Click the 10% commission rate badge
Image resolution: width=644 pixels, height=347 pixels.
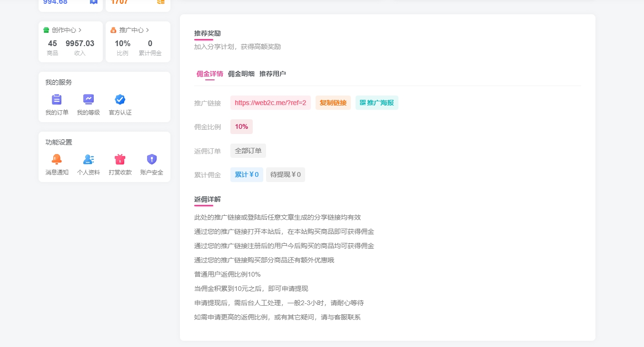241,126
